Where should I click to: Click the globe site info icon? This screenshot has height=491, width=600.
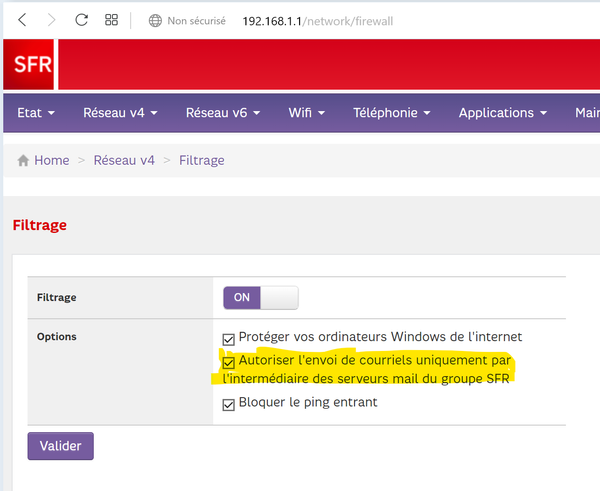click(x=155, y=20)
